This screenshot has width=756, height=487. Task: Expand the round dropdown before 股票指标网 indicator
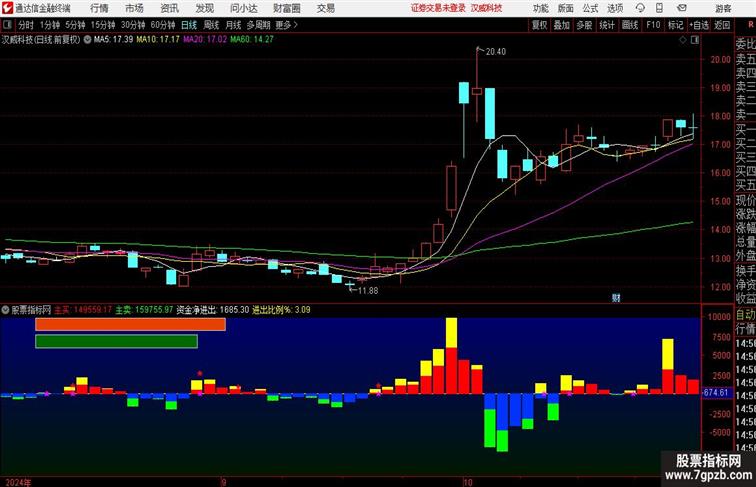pos(5,310)
